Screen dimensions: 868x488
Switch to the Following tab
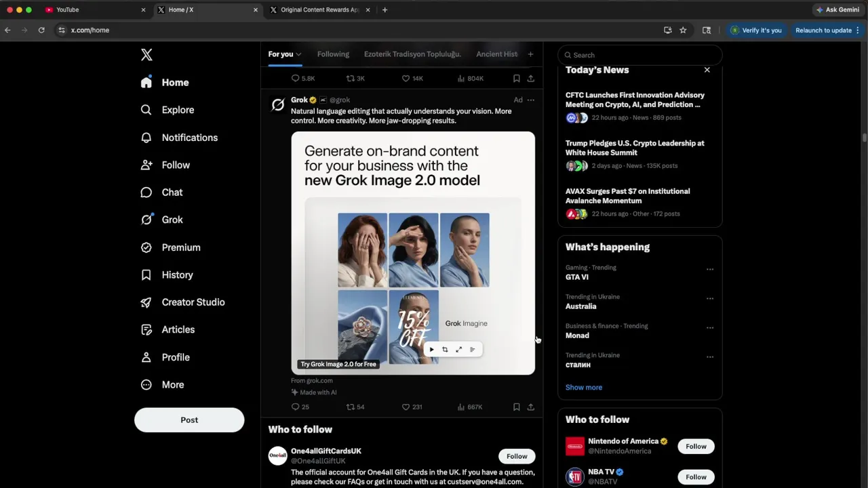(x=333, y=54)
